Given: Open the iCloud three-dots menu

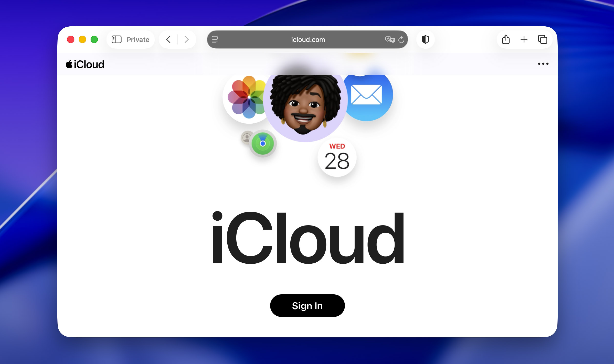Looking at the screenshot, I should pos(543,64).
